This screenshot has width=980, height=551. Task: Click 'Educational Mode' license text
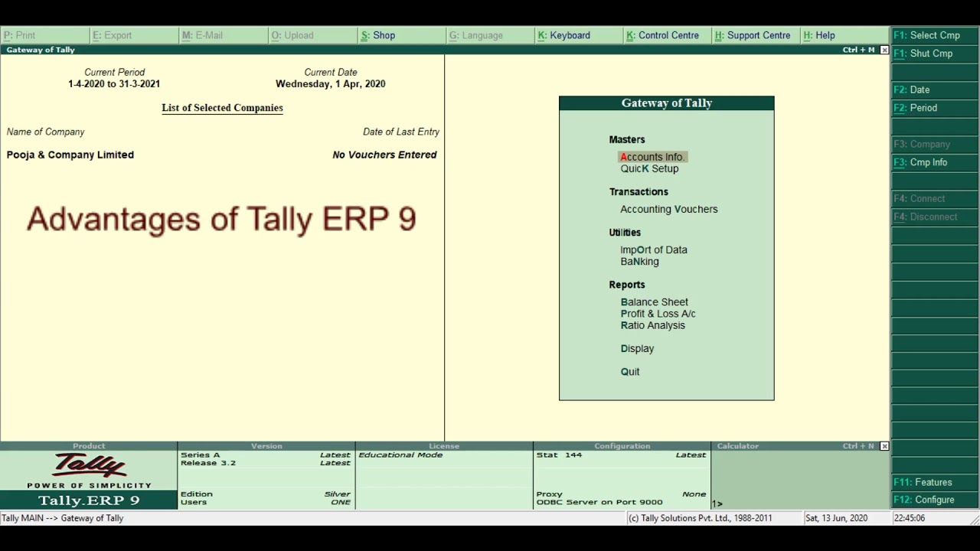point(400,455)
